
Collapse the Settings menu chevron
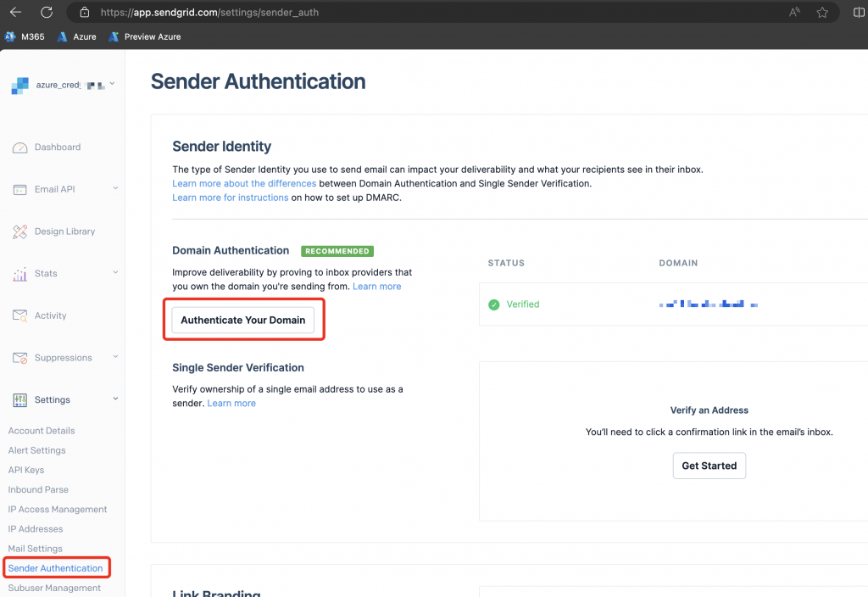(x=115, y=399)
